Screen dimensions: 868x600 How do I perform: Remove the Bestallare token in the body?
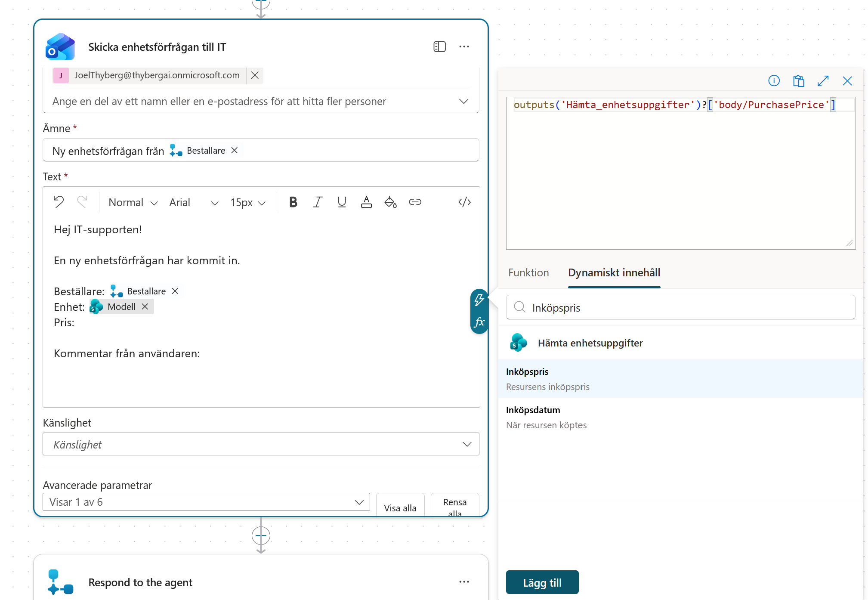pos(175,291)
